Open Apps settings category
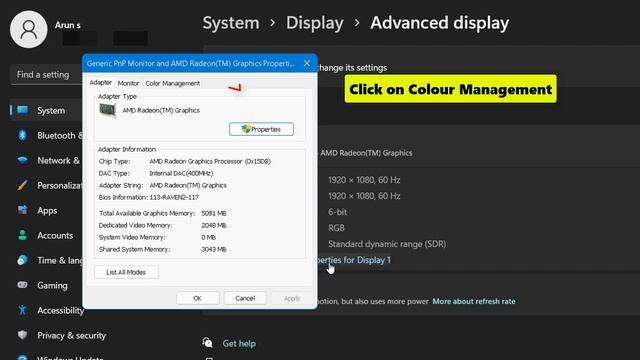Viewport: 640px width, 360px height. (x=46, y=211)
